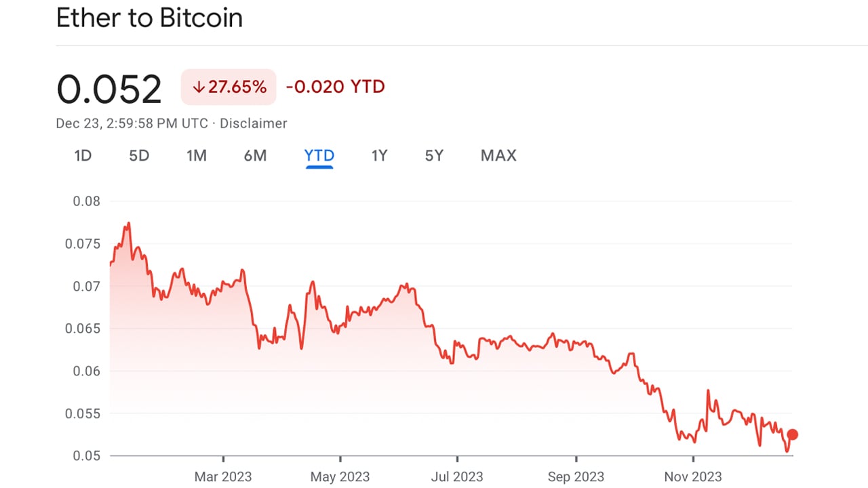Click the down arrow in percentage badge
The image size is (868, 488).
(x=198, y=87)
